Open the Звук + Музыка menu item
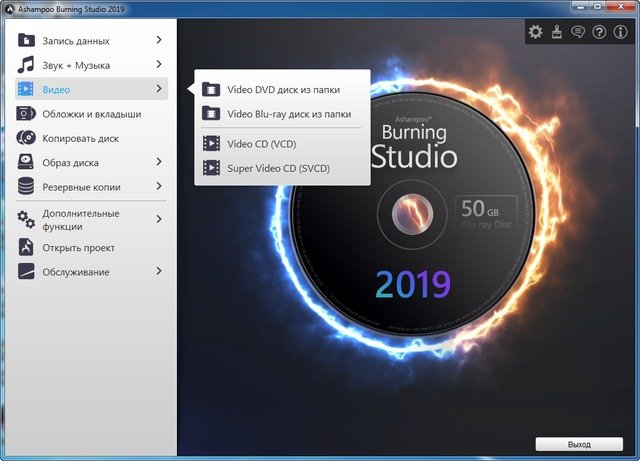The width and height of the screenshot is (640, 461). [91, 65]
